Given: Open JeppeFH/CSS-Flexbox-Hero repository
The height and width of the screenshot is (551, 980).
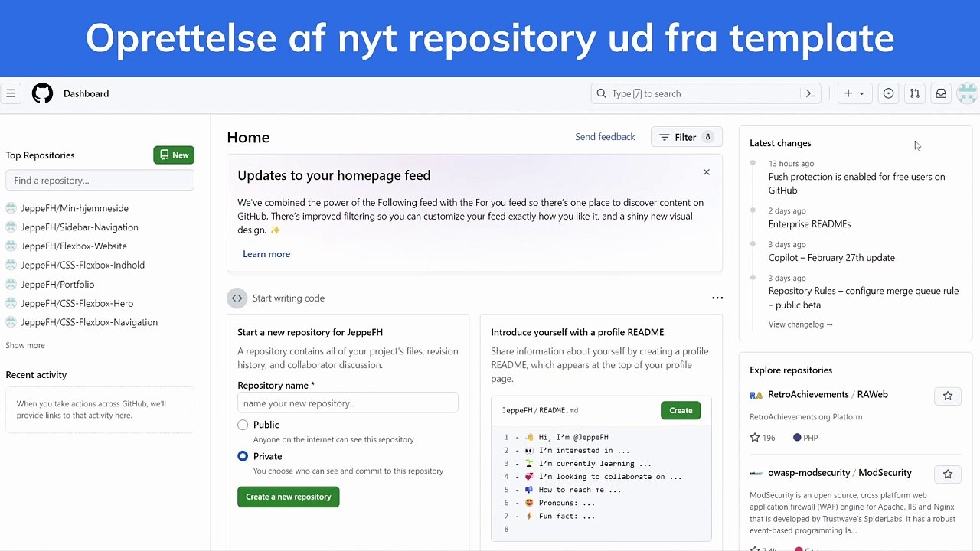Looking at the screenshot, I should pos(77,303).
